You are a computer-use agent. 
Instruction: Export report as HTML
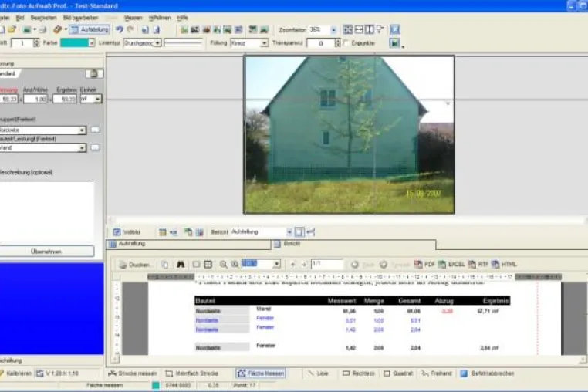(504, 264)
